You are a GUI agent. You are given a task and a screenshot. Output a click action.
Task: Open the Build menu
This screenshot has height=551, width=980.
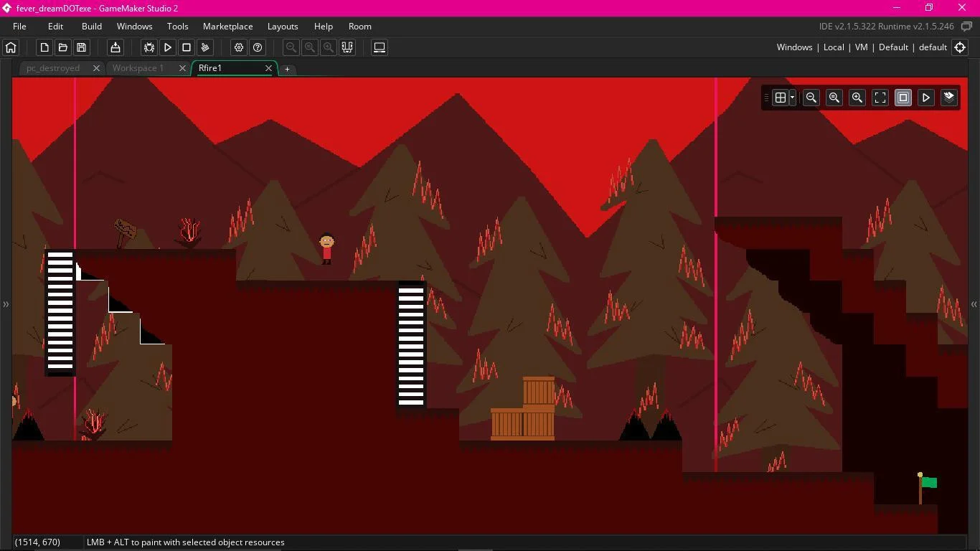click(x=92, y=27)
